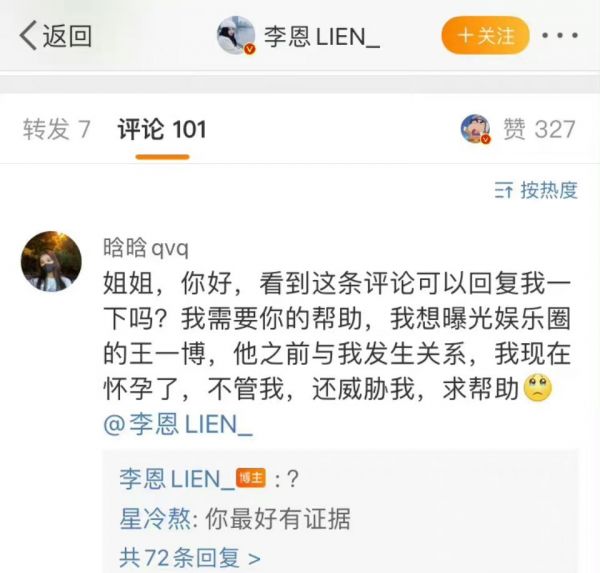The width and height of the screenshot is (600, 573).
Task: Expand 共72条回复 replies thread
Action: [x=190, y=558]
